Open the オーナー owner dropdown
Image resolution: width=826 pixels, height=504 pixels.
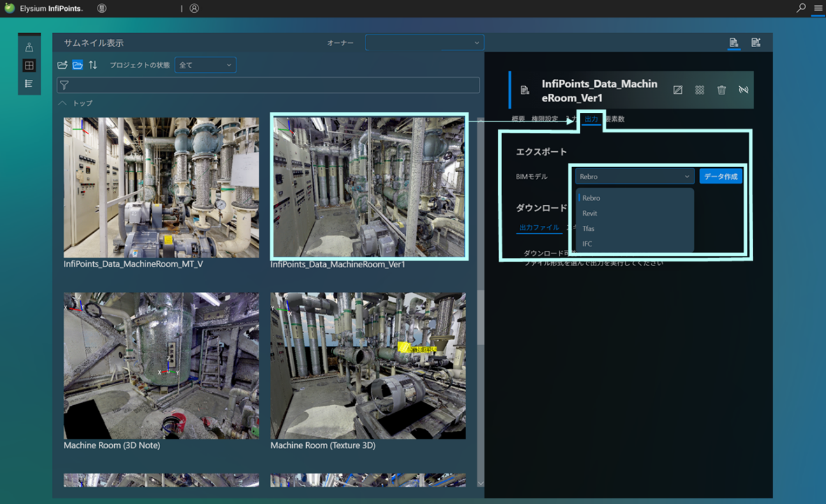[x=424, y=43]
